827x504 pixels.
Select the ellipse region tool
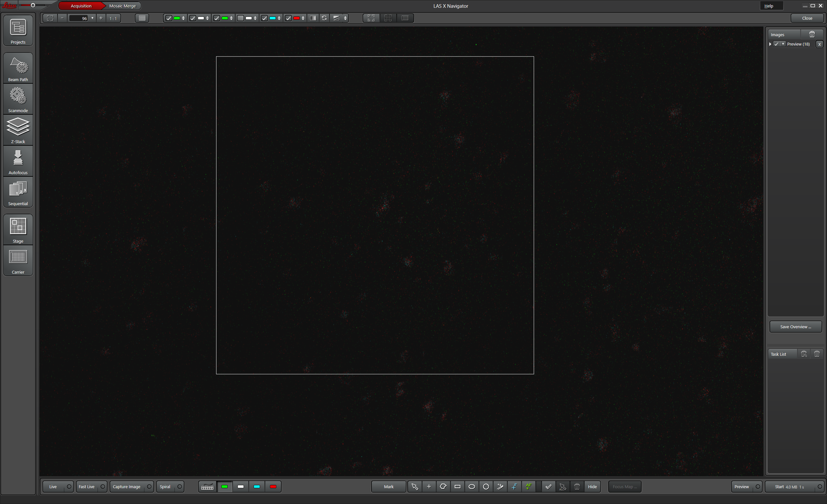(x=471, y=487)
